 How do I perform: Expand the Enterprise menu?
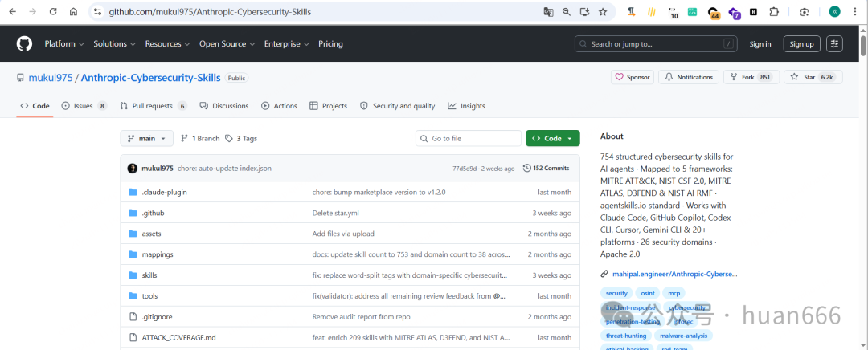[287, 43]
